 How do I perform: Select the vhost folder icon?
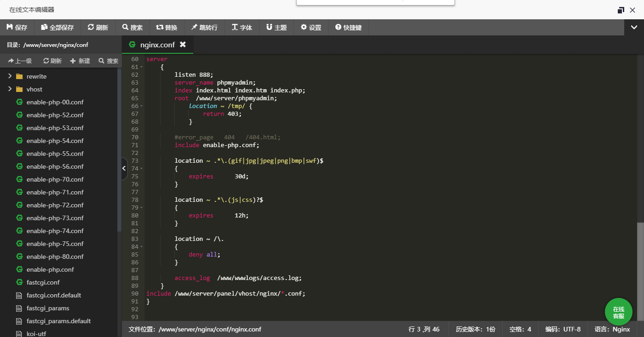[x=19, y=89]
